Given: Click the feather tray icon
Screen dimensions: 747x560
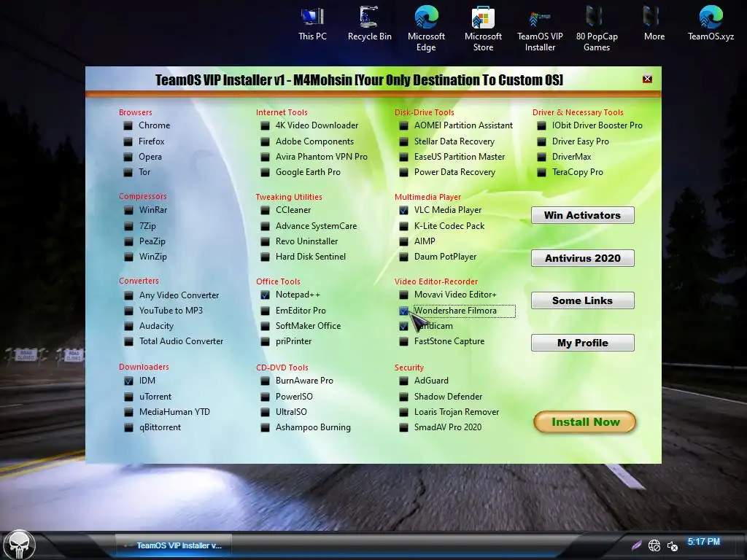Looking at the screenshot, I should (x=636, y=545).
